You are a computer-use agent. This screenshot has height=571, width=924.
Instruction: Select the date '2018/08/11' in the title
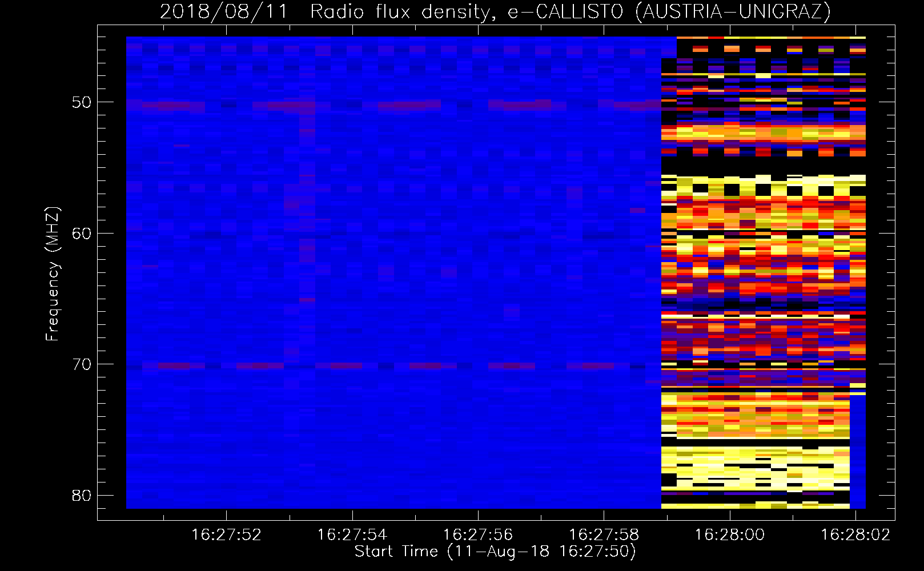pos(224,11)
